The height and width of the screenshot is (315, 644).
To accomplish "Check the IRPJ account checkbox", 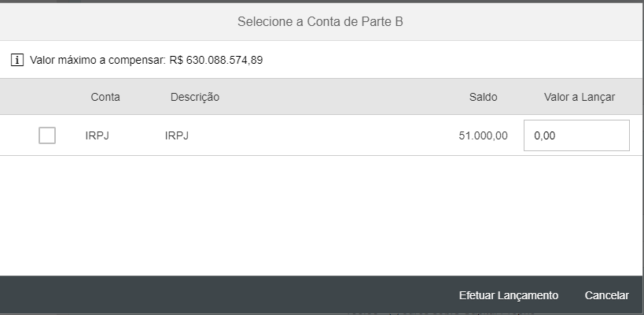I will (47, 135).
